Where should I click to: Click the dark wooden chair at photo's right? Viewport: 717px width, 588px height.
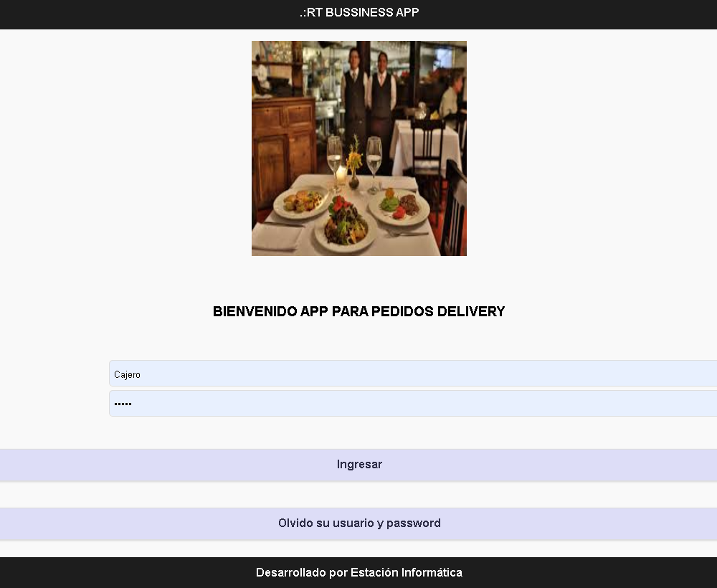tap(454, 204)
